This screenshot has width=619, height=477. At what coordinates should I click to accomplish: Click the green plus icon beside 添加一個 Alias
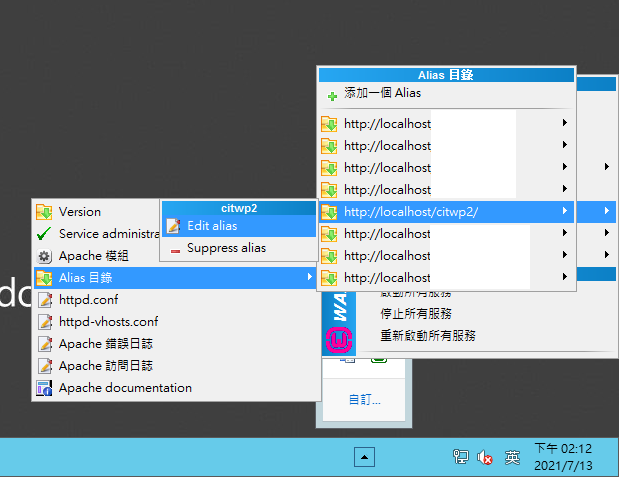pos(331,94)
